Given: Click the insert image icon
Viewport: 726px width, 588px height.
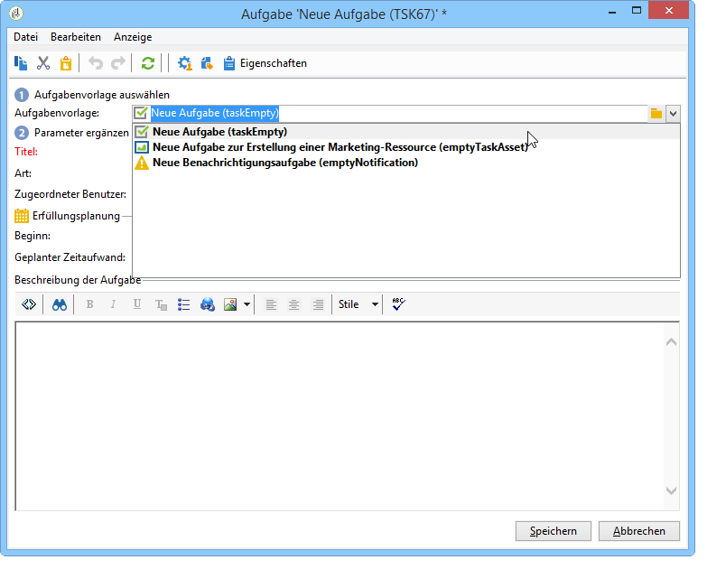Looking at the screenshot, I should pyautogui.click(x=230, y=304).
